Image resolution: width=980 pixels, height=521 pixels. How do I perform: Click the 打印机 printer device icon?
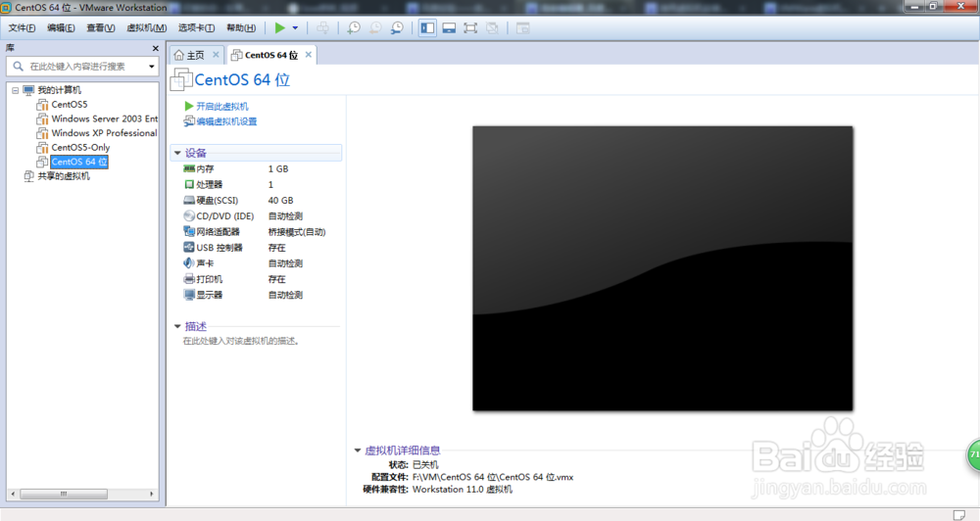(x=189, y=278)
